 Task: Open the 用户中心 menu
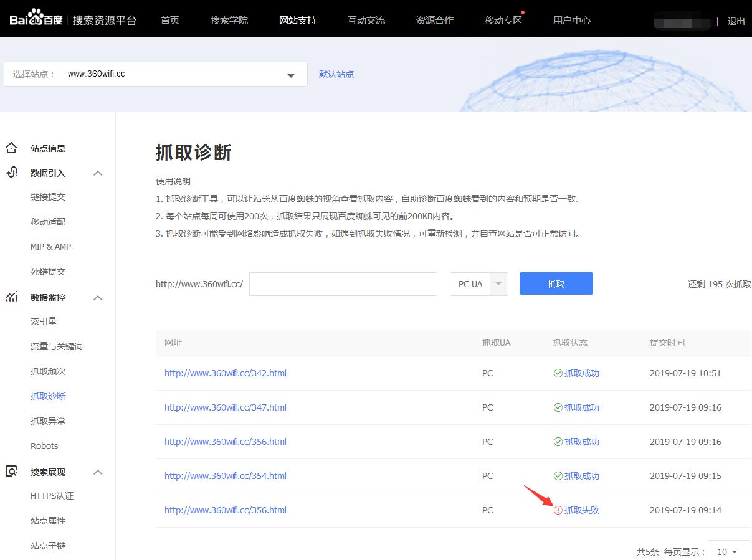tap(571, 20)
